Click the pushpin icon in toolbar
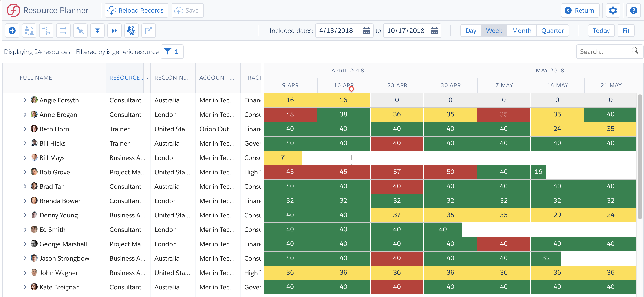644x297 pixels. (x=80, y=31)
